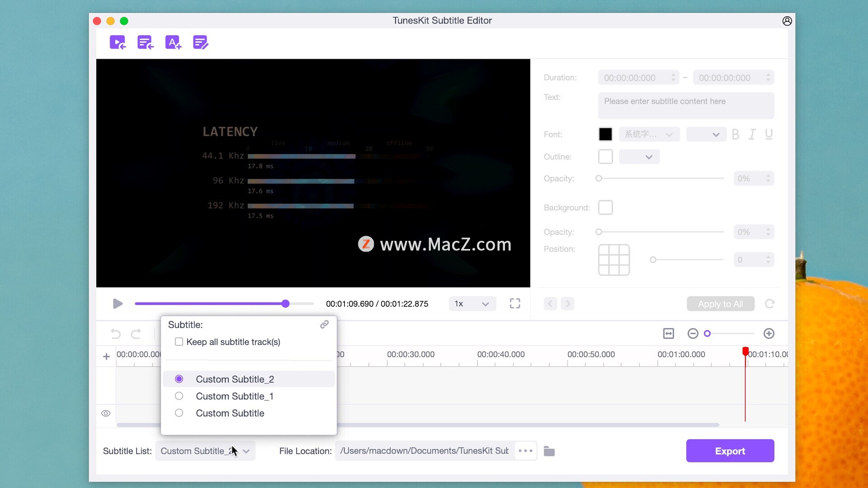Toggle track visibility eye icon
The width and height of the screenshot is (868, 488).
tap(106, 413)
